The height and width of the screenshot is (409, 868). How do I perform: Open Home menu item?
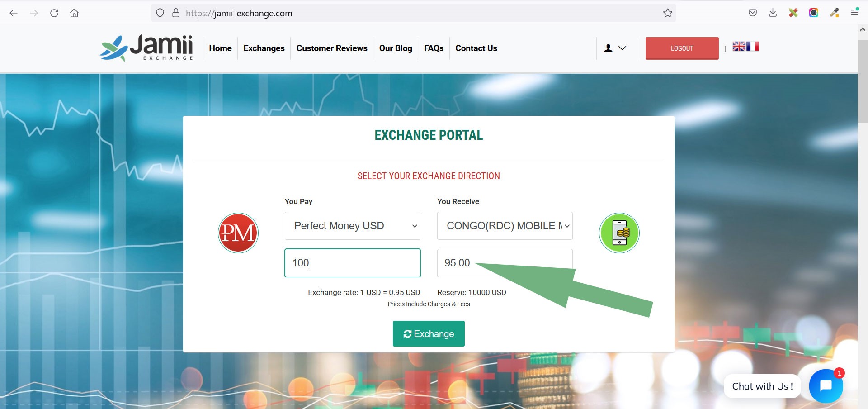pyautogui.click(x=220, y=48)
